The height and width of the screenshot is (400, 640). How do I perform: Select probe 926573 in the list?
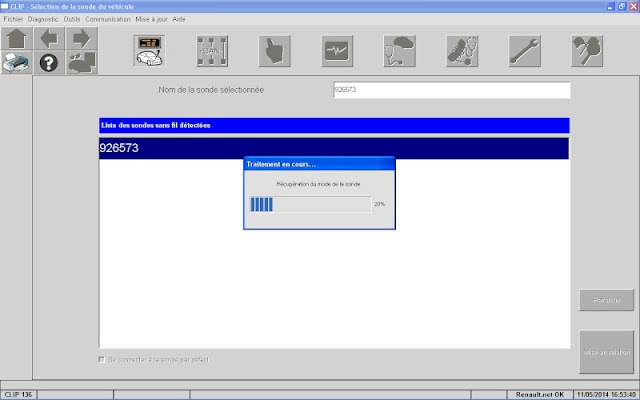(334, 148)
